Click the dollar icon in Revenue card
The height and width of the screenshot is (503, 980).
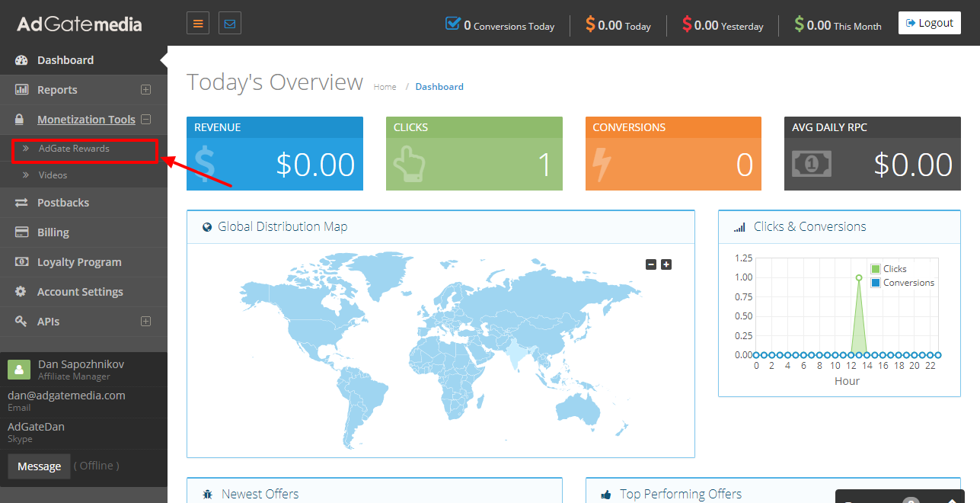[x=204, y=165]
